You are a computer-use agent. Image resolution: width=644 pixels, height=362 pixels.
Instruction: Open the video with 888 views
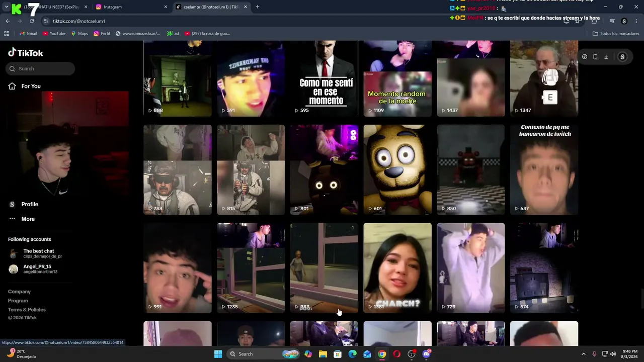tap(178, 79)
